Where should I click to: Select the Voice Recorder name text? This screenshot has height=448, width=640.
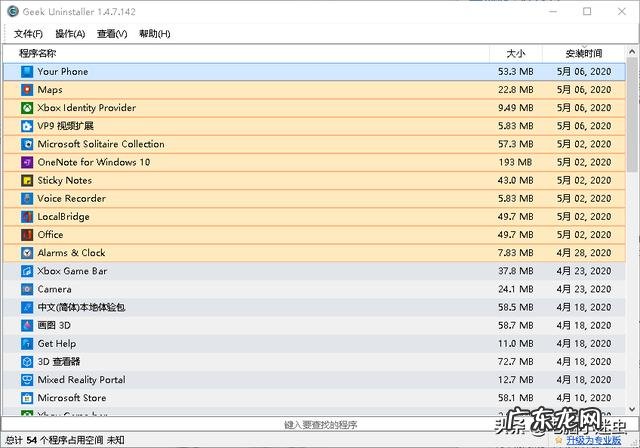click(71, 199)
